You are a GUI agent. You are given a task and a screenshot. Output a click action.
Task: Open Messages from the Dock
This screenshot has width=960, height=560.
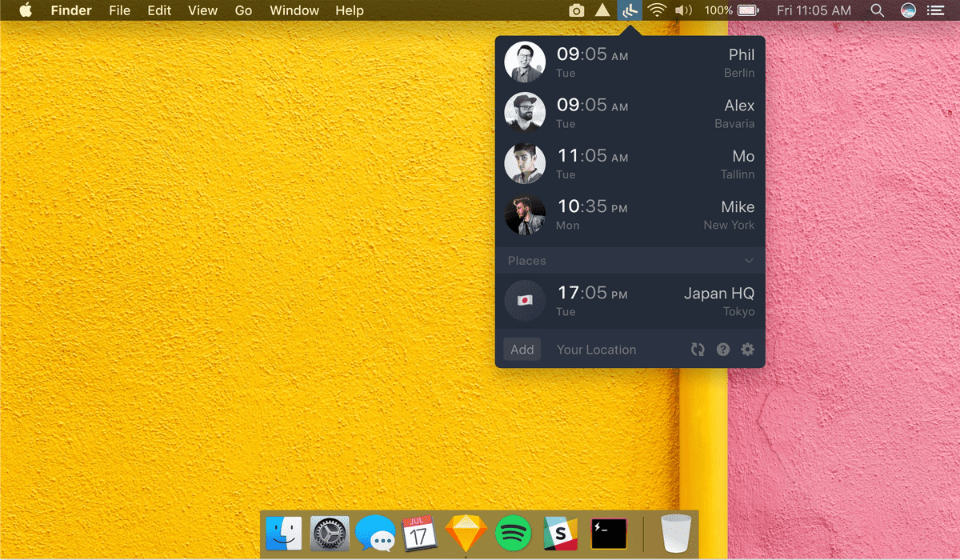pos(375,533)
